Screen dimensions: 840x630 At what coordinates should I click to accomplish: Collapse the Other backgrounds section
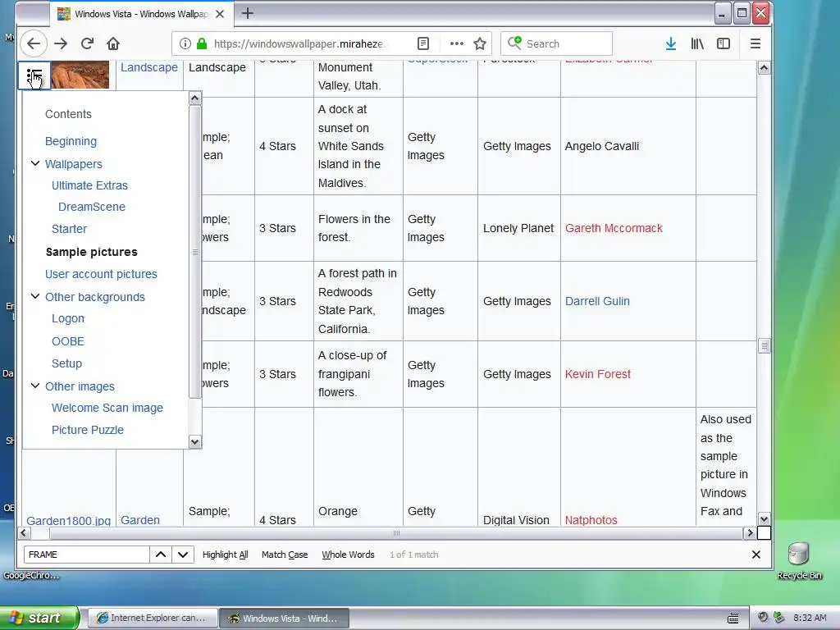[x=35, y=296]
